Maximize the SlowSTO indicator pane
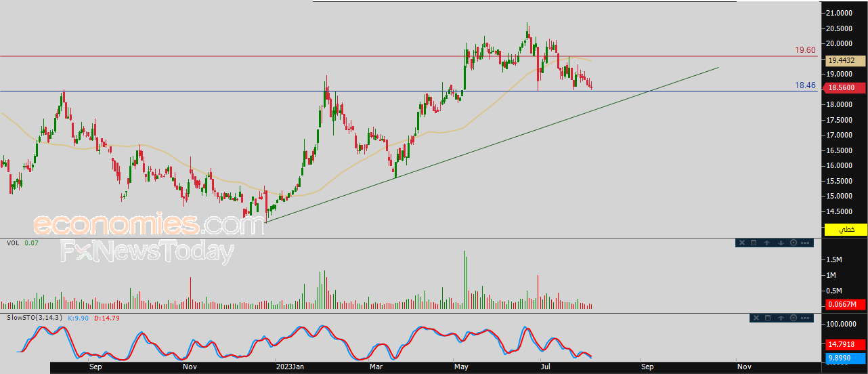Screen dimensions: 868x374 point(768,318)
